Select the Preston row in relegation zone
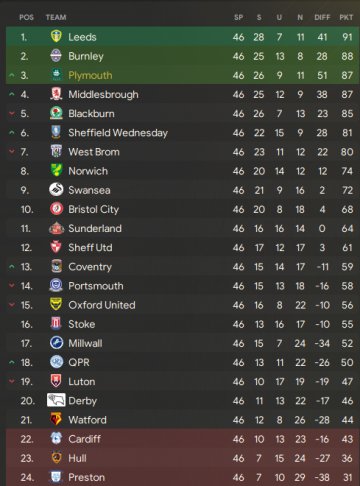Screen dimensions: 360x486 pyautogui.click(x=183, y=477)
